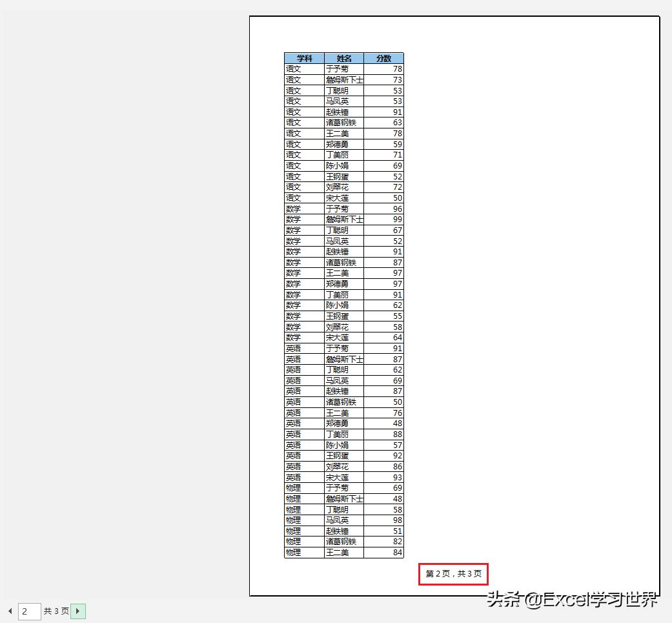The width and height of the screenshot is (672, 623).
Task: Click the page number input box
Action: coord(29,611)
